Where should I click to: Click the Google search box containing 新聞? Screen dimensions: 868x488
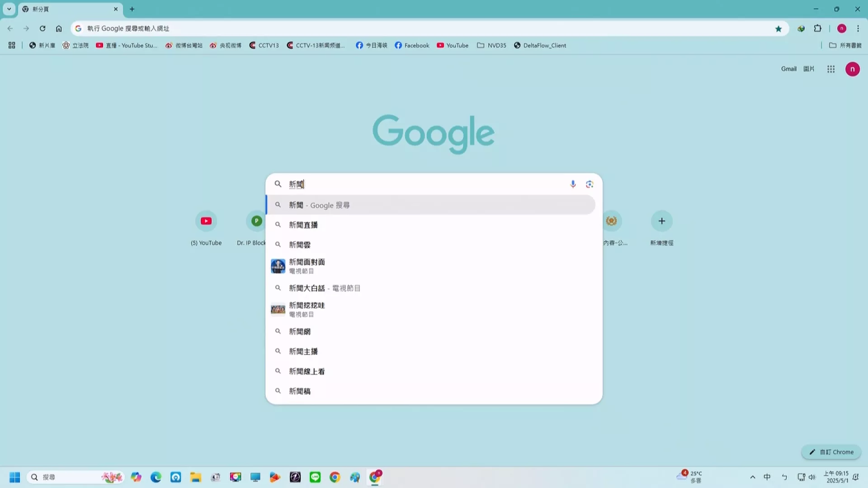tap(425, 184)
